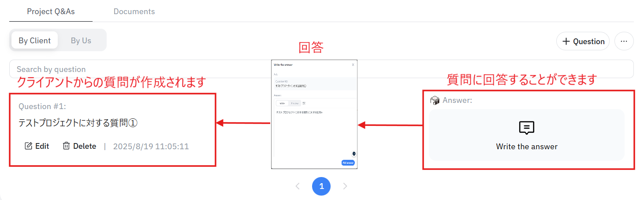Close the Write the answer dialog thumbnail
This screenshot has width=644, height=200.
pos(353,64)
